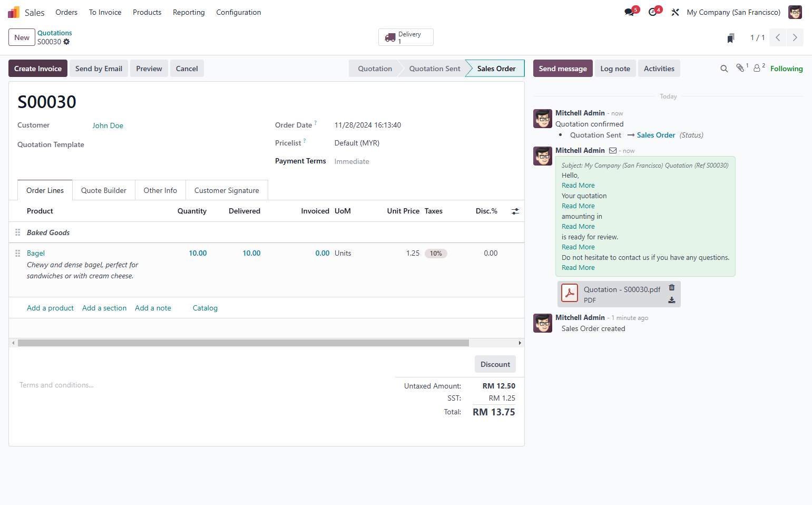
Task: Open the Reporting menu
Action: coord(189,12)
